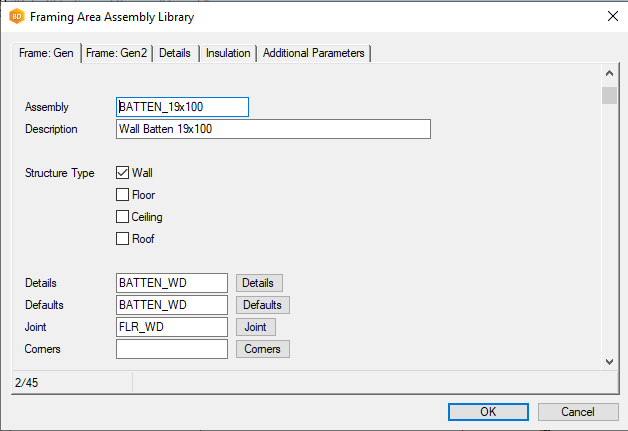
Task: Uncheck the Wall structure type checkbox
Action: click(x=123, y=173)
